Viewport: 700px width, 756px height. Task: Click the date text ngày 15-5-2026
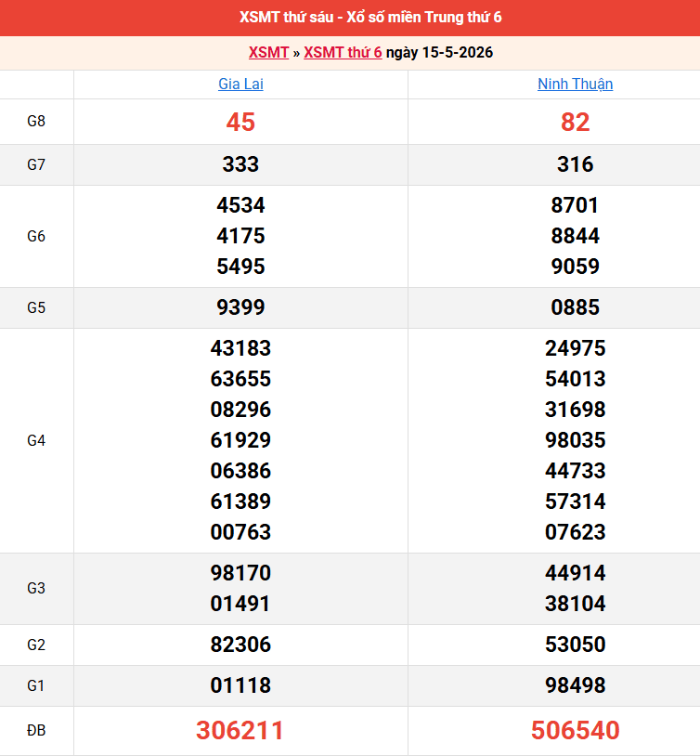[440, 52]
